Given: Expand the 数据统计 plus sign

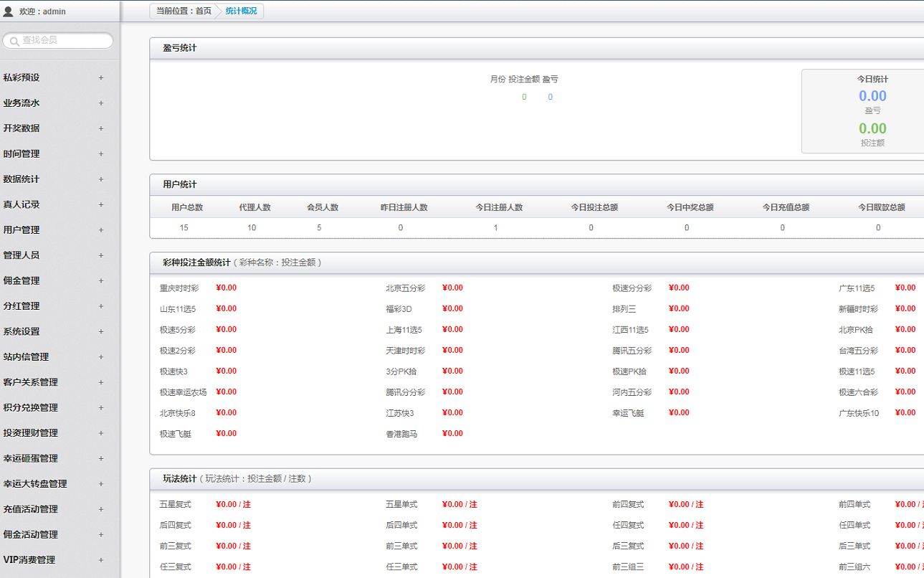Looking at the screenshot, I should click(x=101, y=179).
